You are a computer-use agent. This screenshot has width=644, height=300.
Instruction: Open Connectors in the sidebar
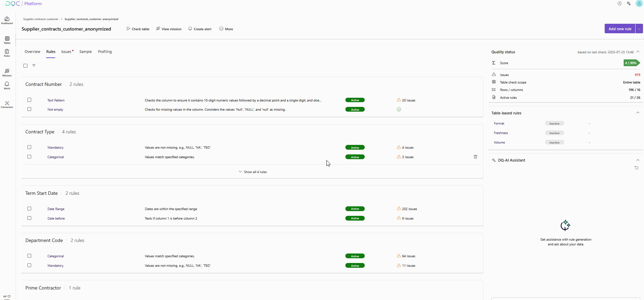[7, 105]
